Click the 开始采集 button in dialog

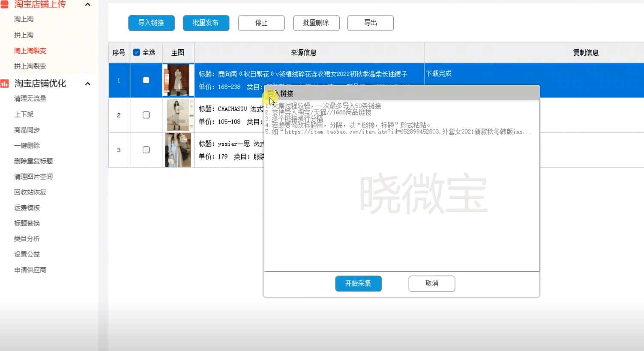pos(358,283)
